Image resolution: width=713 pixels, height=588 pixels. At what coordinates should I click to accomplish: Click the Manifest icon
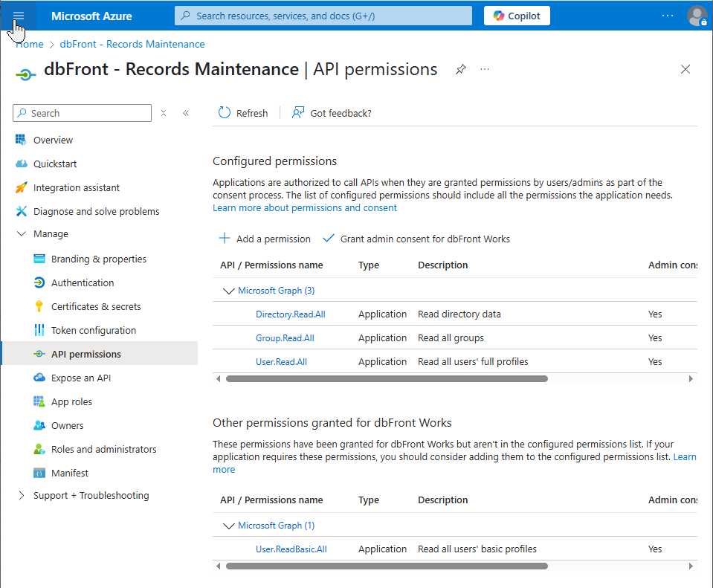(39, 473)
